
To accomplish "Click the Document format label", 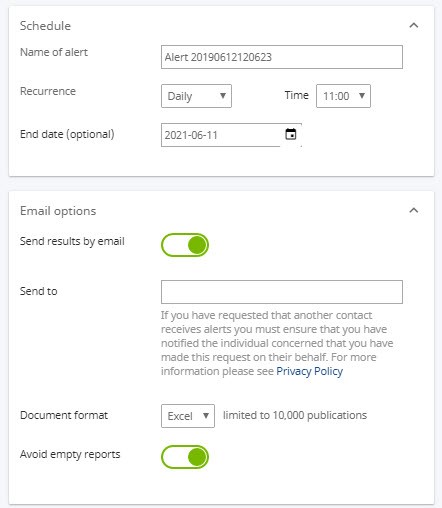I will coord(64,415).
